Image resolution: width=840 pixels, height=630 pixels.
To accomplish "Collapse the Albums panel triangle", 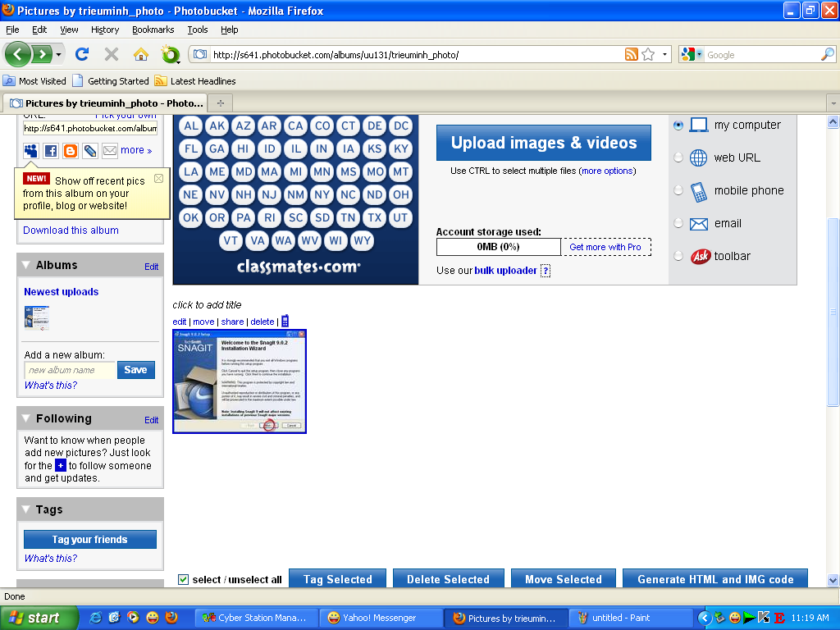I will tap(25, 265).
